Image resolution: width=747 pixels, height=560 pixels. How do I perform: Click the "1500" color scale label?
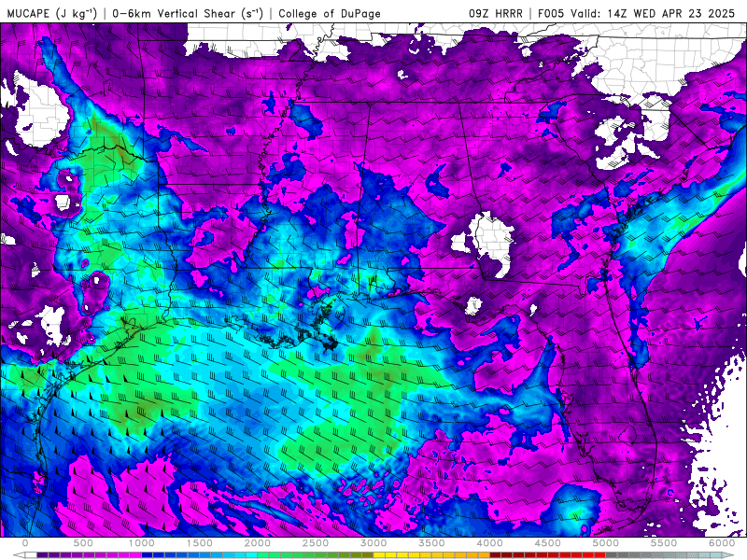point(200,543)
